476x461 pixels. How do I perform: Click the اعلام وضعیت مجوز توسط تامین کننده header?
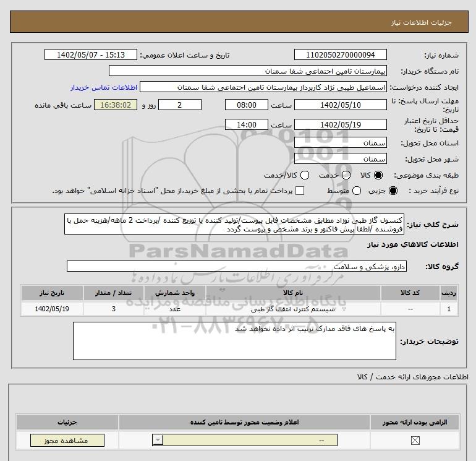click(x=244, y=422)
